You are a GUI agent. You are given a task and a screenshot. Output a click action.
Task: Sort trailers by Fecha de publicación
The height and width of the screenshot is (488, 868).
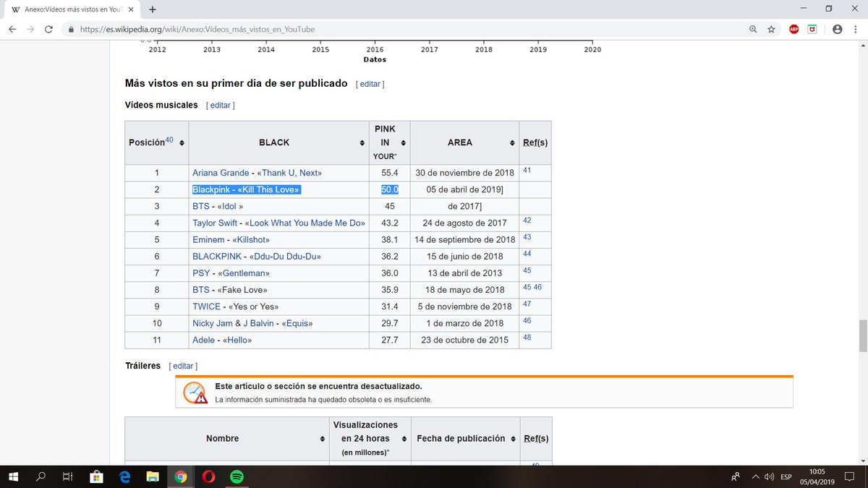[512, 439]
